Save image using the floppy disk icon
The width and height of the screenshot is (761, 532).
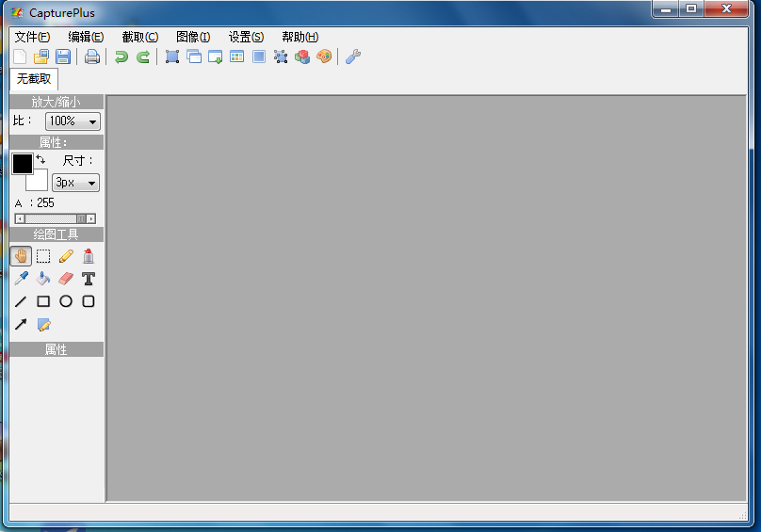63,56
